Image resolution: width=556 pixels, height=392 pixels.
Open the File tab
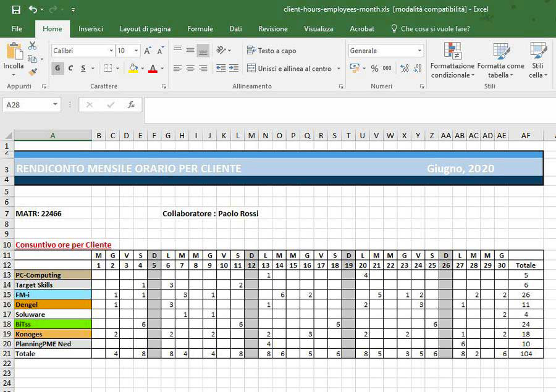17,29
